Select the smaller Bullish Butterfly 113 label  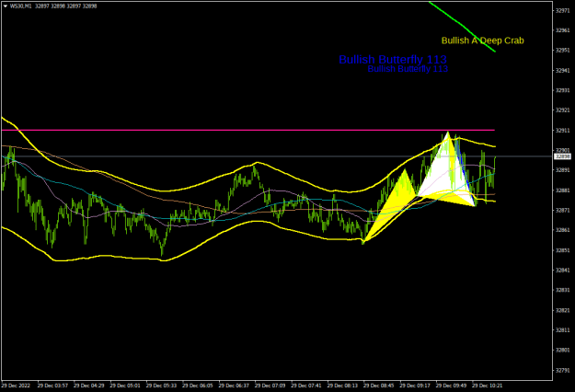click(x=408, y=69)
